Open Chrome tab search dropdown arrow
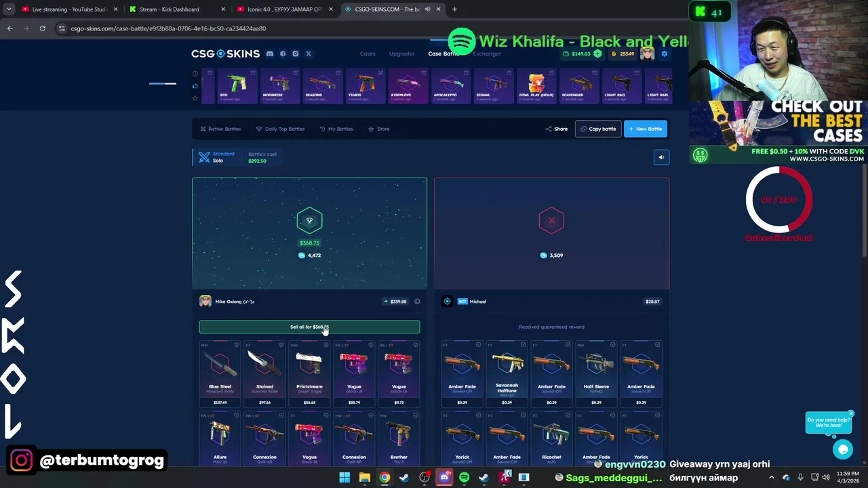868x488 pixels. 9,9
